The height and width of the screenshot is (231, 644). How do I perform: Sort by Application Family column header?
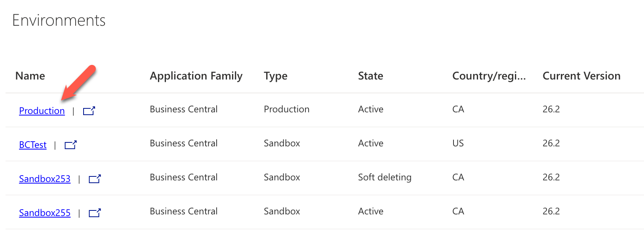(x=196, y=76)
